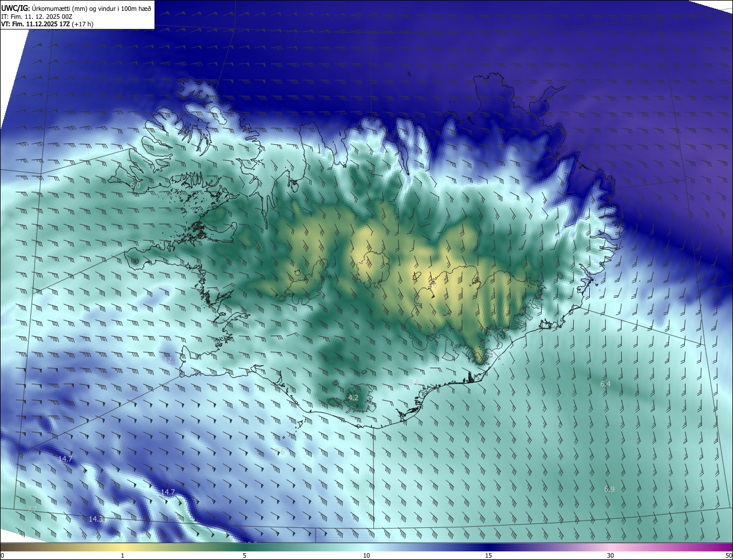Click the '12.1' value label on the map
The height and width of the screenshot is (560, 733).
pos(171,360)
